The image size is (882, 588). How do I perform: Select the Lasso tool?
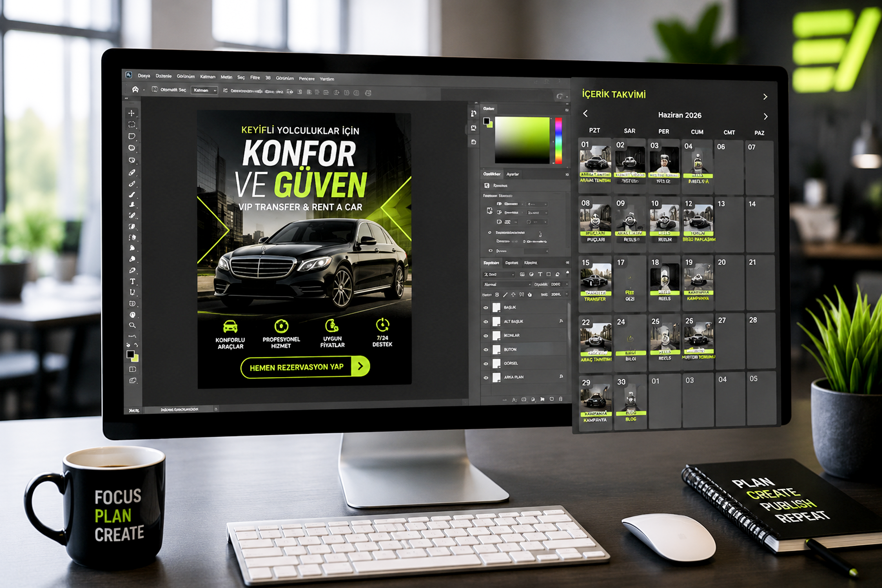(132, 136)
